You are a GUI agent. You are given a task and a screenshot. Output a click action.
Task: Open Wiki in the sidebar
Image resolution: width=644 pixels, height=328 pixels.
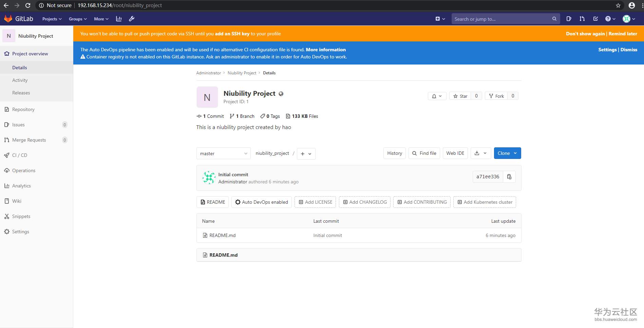(x=36, y=201)
